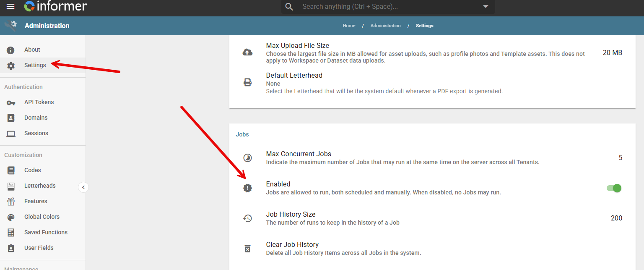
Task: Go to Global Colors settings
Action: pyautogui.click(x=42, y=217)
